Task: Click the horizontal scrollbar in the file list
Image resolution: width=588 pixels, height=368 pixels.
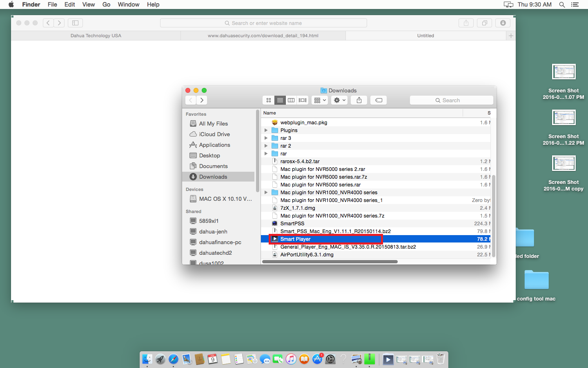Action: tap(330, 262)
